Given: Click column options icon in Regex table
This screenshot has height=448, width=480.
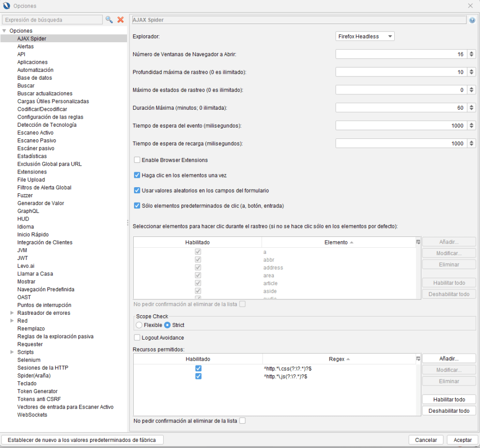Looking at the screenshot, I should pos(418,359).
